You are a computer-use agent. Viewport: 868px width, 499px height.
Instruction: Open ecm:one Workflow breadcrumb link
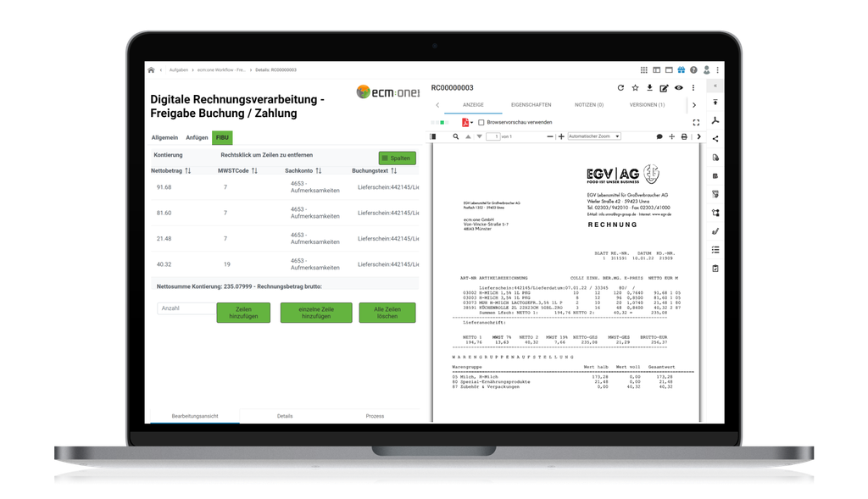click(221, 70)
